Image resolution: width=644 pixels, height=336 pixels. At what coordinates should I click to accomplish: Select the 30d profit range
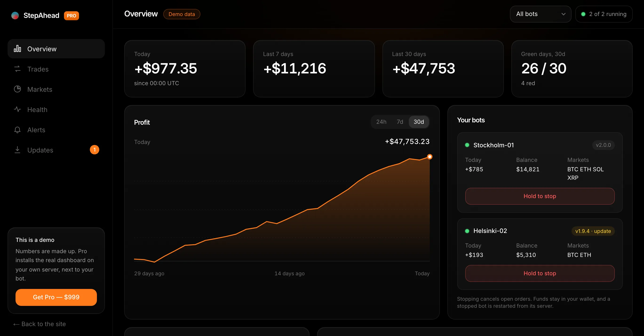[419, 122]
